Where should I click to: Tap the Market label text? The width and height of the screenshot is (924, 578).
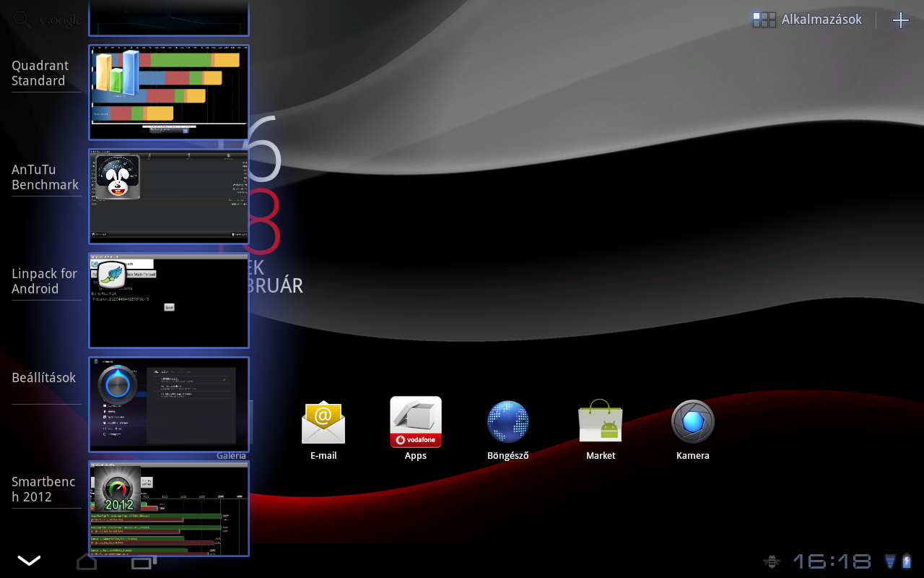pyautogui.click(x=601, y=456)
